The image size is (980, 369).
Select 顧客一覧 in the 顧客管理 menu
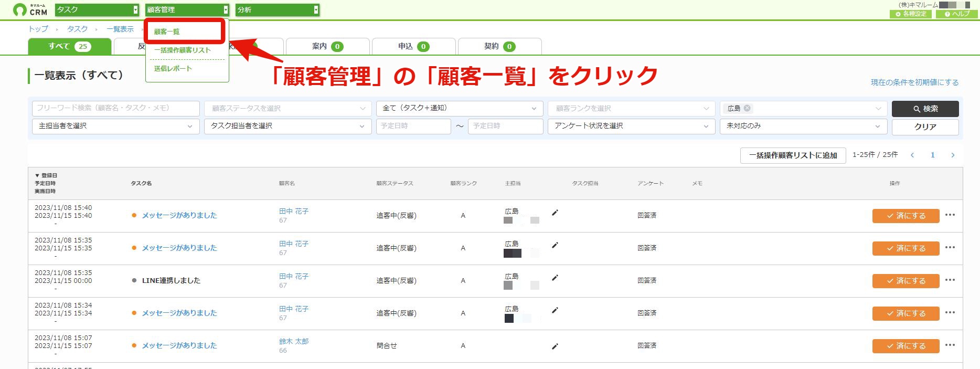click(167, 31)
